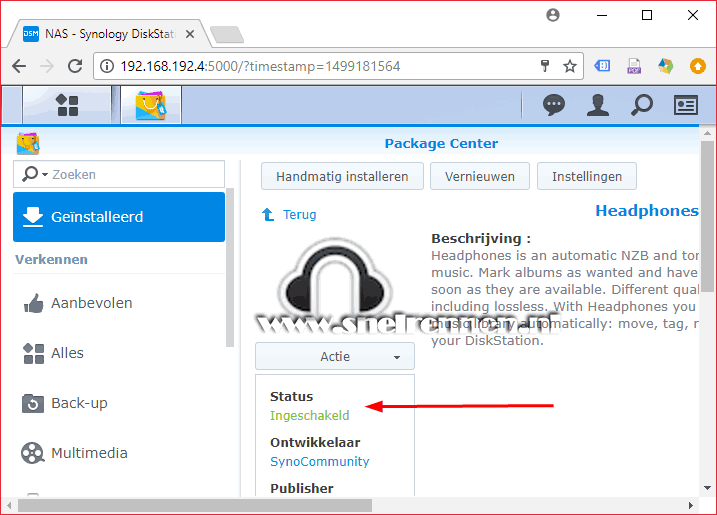This screenshot has width=717, height=515.
Task: Click the Package Center window title
Action: click(441, 143)
